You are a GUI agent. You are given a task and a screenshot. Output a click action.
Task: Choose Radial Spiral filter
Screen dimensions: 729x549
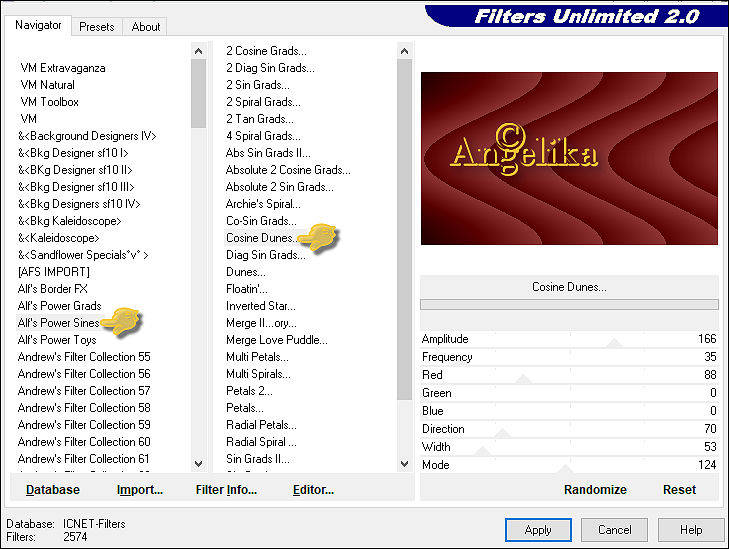[x=261, y=442]
